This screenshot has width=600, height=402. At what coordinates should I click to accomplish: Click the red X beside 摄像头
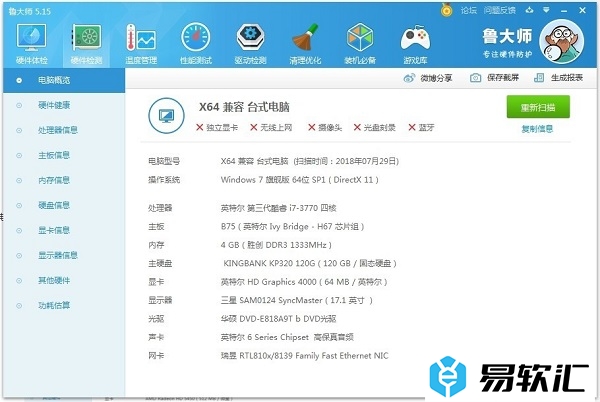(311, 127)
